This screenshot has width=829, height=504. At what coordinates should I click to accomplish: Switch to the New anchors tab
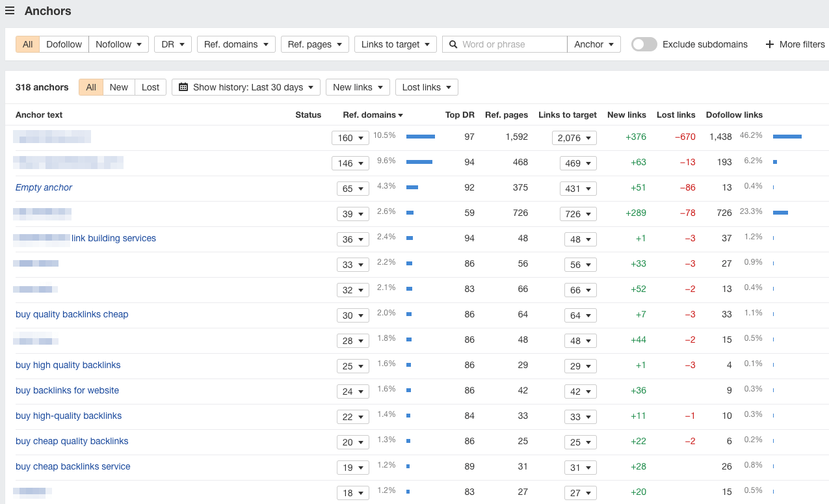(118, 86)
